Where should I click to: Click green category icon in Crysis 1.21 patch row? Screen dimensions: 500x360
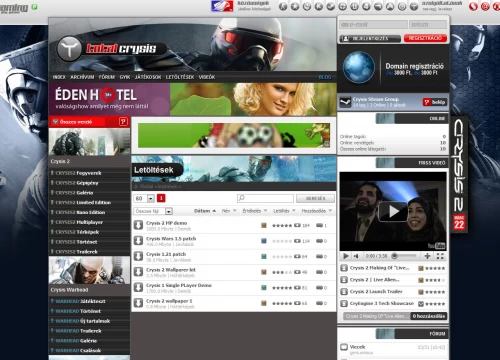point(264,256)
